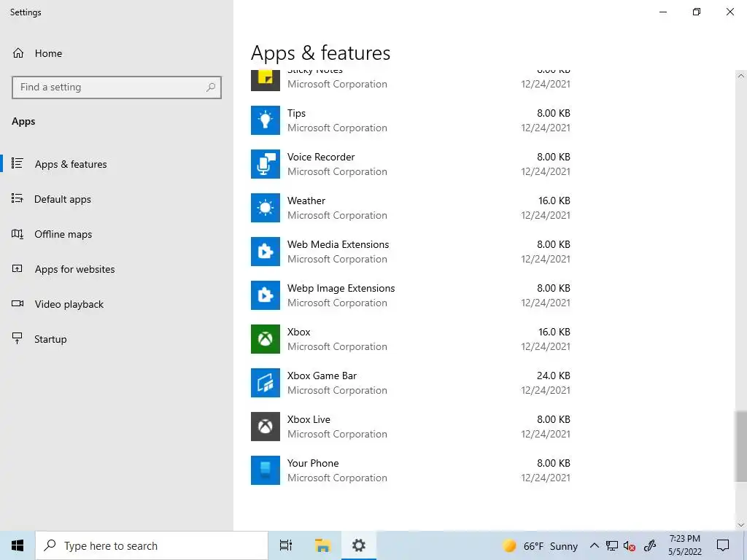Select the Xbox Game Bar name

(322, 376)
